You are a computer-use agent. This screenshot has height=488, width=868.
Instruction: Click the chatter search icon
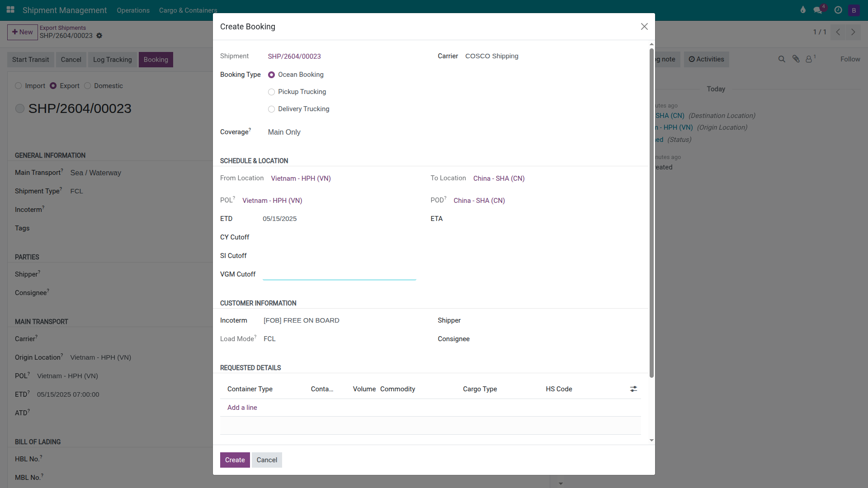(x=782, y=59)
